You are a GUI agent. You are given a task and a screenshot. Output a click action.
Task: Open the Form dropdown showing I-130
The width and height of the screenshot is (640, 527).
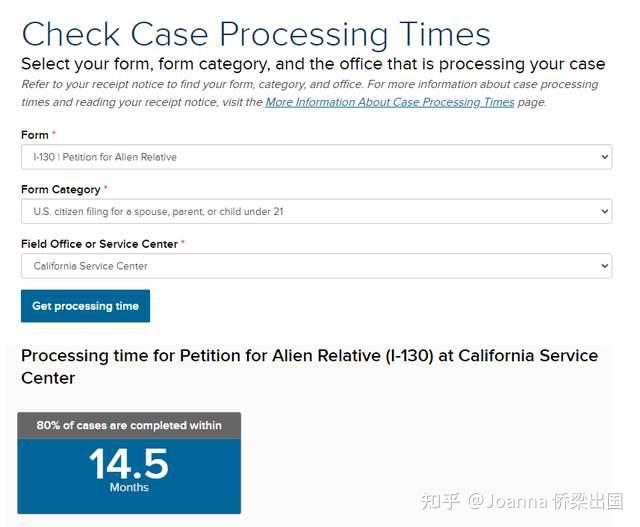pyautogui.click(x=300, y=157)
